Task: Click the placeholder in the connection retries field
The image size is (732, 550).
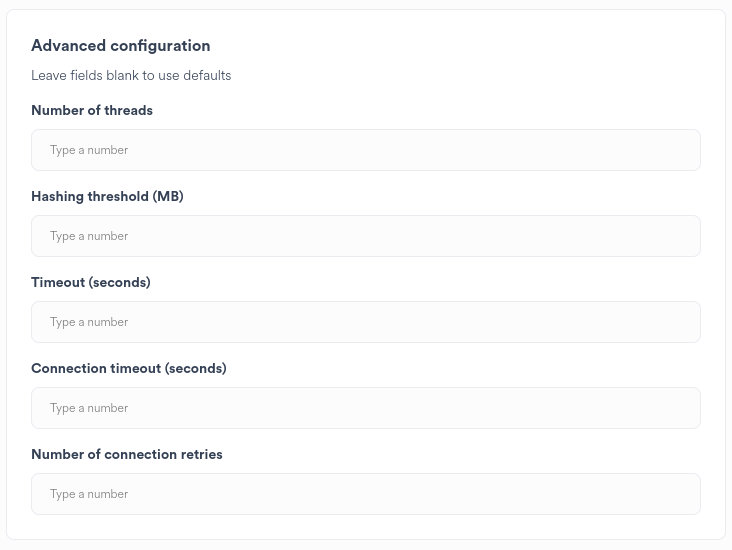Action: point(89,494)
